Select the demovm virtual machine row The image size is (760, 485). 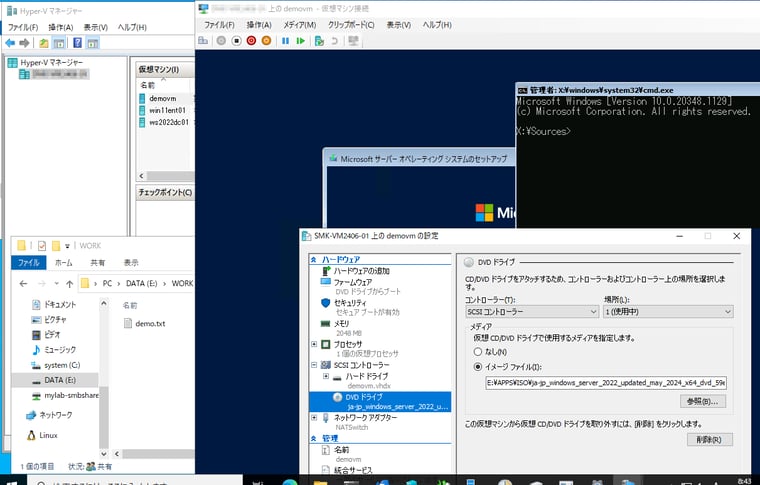coord(162,98)
